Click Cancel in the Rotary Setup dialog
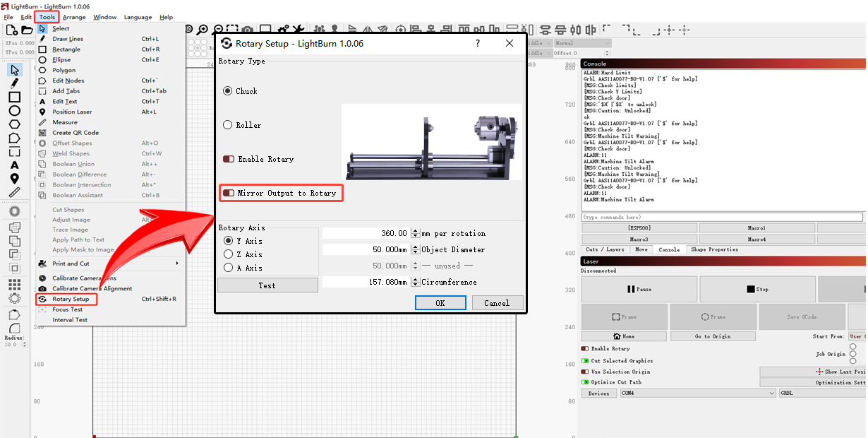The height and width of the screenshot is (438, 868). tap(497, 303)
